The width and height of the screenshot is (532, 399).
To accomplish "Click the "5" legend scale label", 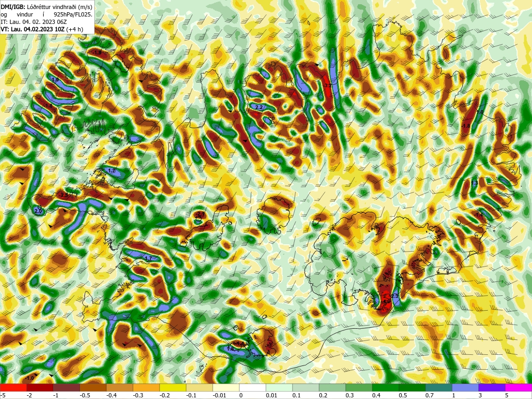I will [505, 395].
